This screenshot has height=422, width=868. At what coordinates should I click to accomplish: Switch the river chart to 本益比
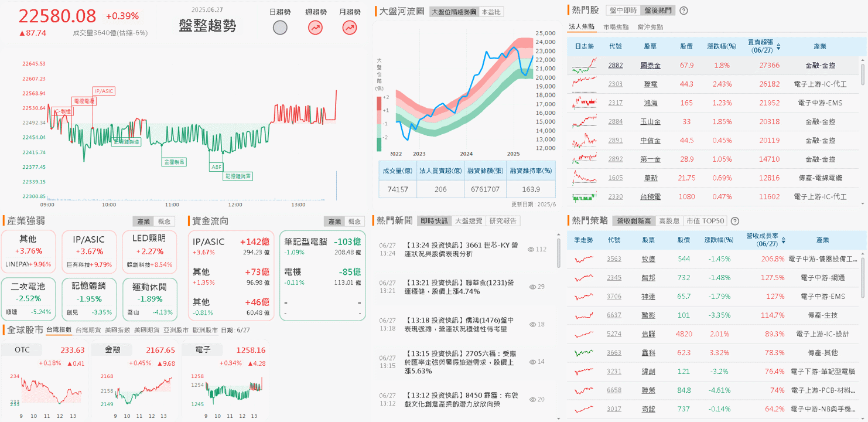tap(491, 12)
